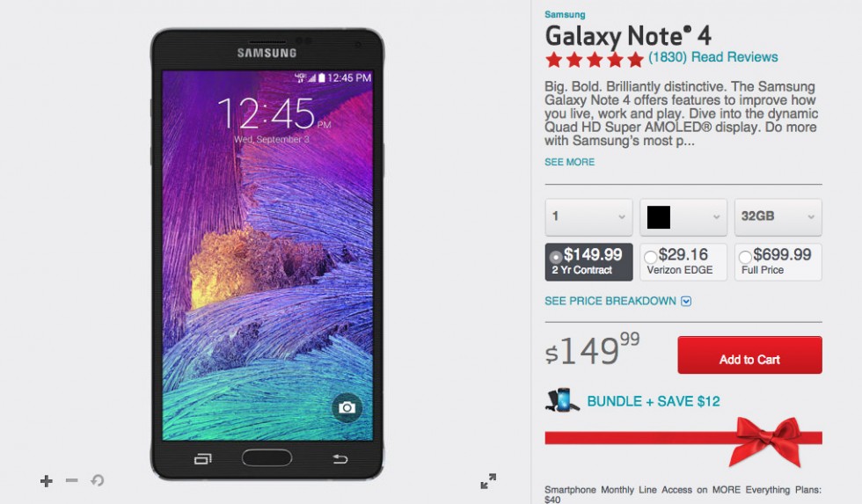Viewport: 862px width, 504px height.
Task: Zoom in using the plus icon
Action: click(x=46, y=481)
